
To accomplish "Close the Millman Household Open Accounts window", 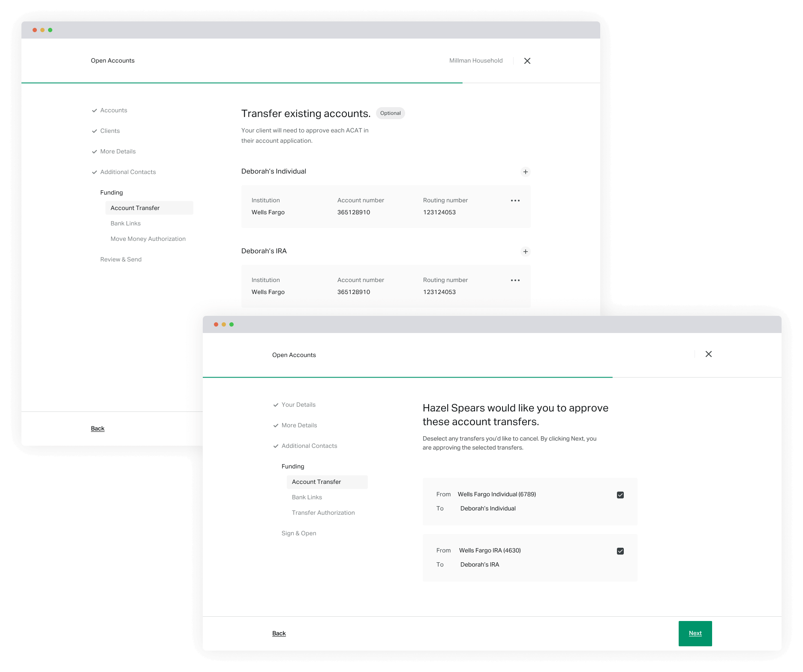I will [x=527, y=61].
